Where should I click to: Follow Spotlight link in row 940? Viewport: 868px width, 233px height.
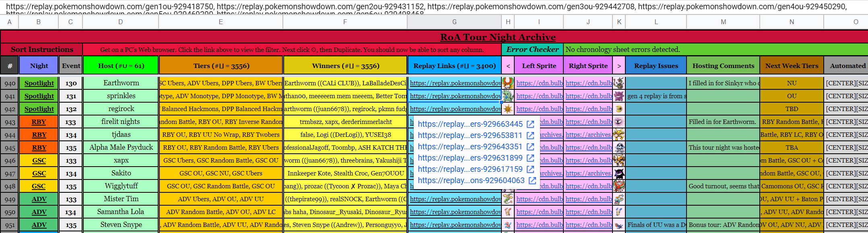(39, 83)
